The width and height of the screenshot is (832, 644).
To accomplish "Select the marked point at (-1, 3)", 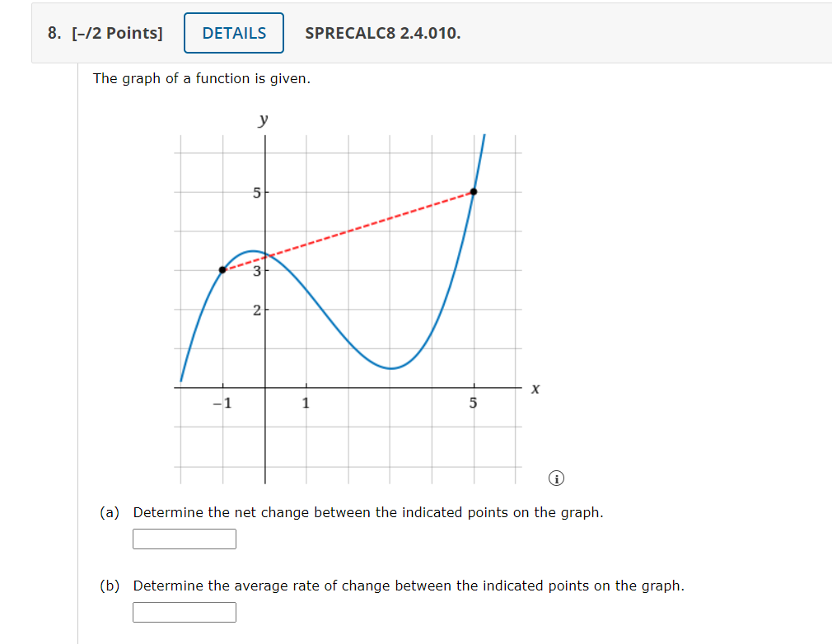I will 222,268.
